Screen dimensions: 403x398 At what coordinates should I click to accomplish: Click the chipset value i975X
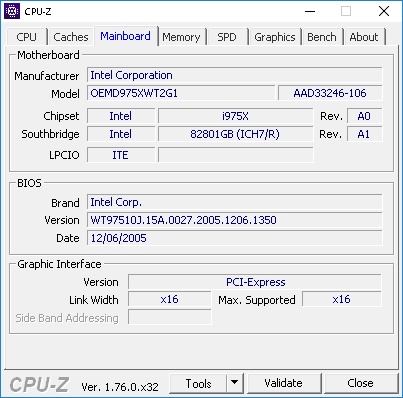coord(236,116)
